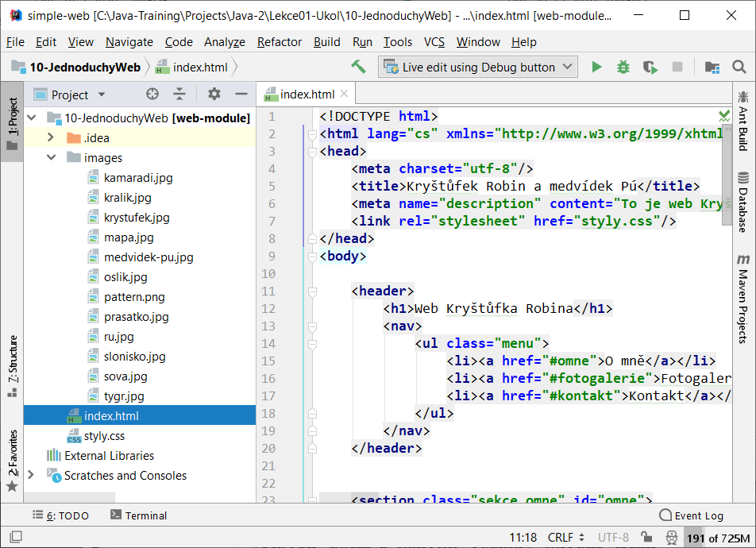Click Scroll from Source in the Project panel
This screenshot has width=756, height=548.
point(151,94)
